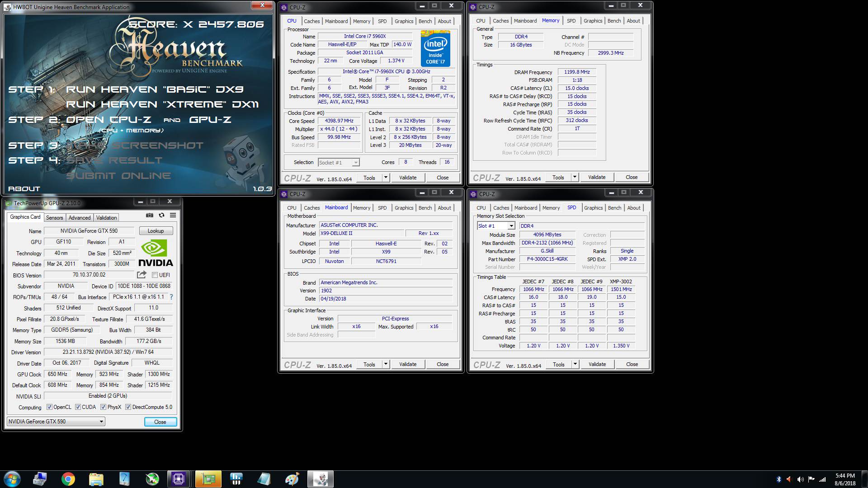Open Caches tab in CPU-Z CPU window
The height and width of the screenshot is (488, 868).
tap(312, 21)
